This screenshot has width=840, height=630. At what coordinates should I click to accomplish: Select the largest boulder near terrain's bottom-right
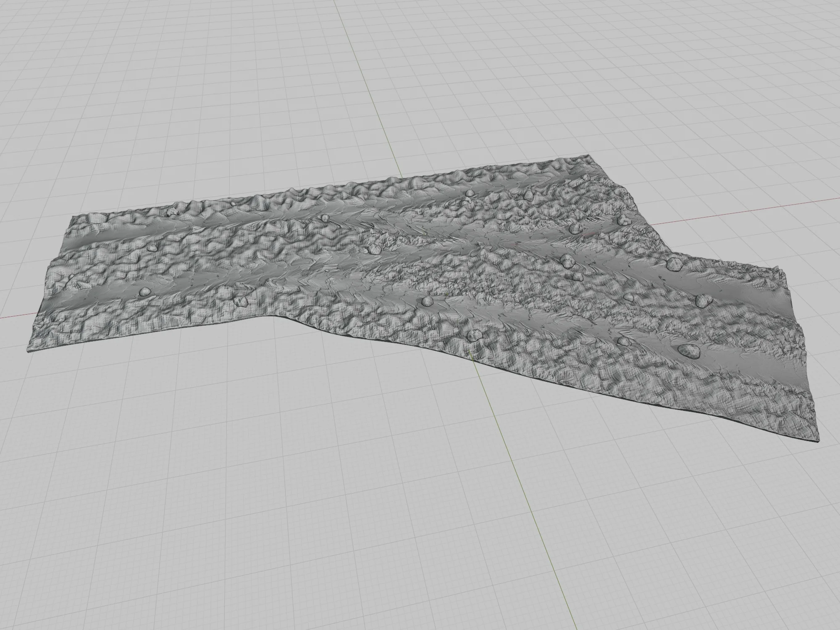(x=688, y=350)
